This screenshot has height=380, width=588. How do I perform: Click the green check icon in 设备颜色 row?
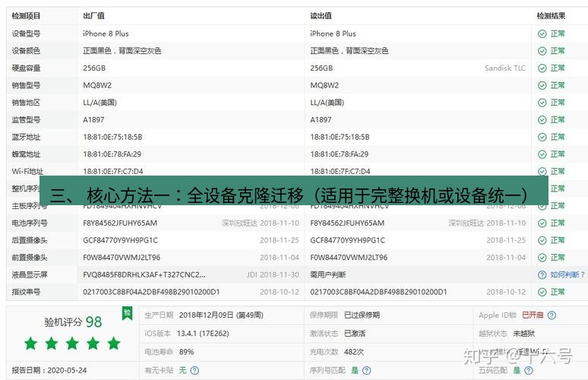[542, 51]
